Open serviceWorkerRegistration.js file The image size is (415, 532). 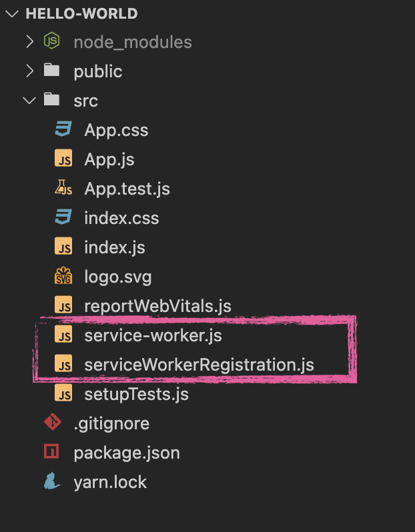tap(199, 365)
